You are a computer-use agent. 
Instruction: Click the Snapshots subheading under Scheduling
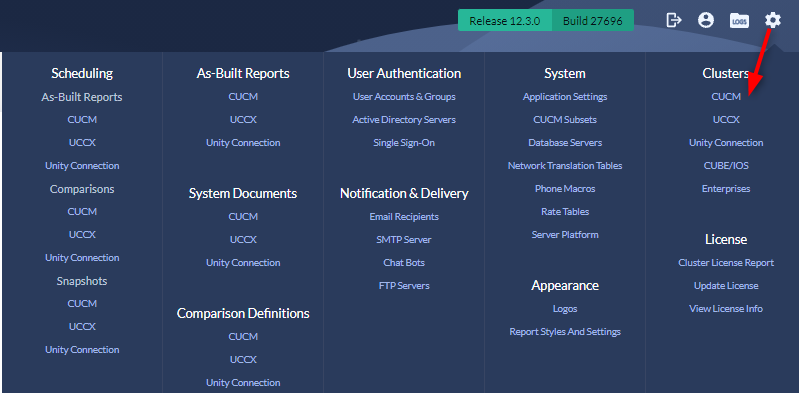pos(82,280)
